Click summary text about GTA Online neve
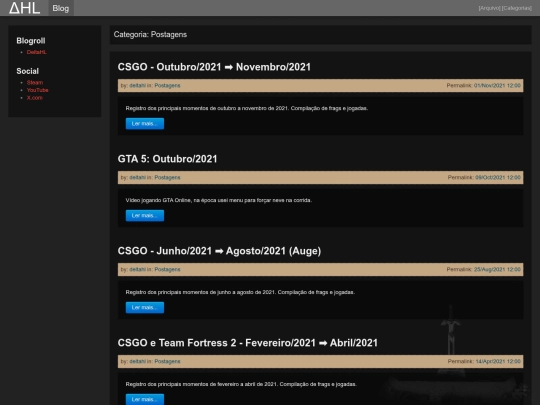The height and width of the screenshot is (405, 540). [219, 200]
